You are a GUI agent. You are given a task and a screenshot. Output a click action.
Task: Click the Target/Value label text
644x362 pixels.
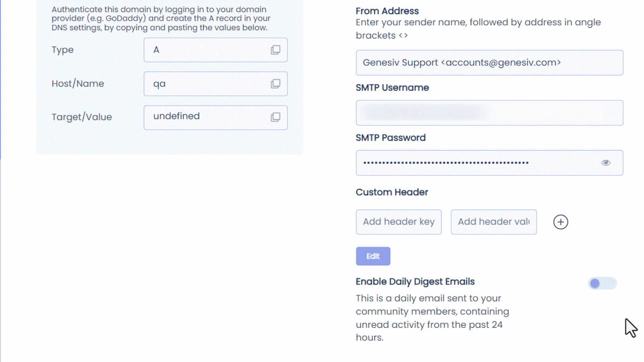point(82,117)
